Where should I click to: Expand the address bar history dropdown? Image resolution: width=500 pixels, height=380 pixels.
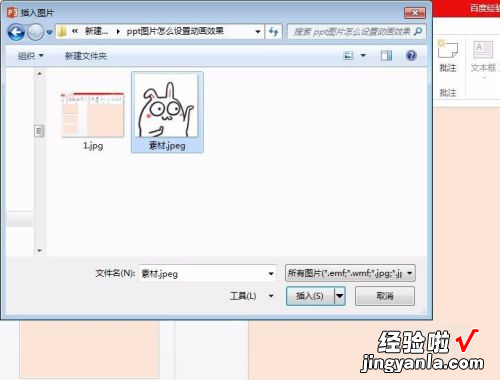258,32
